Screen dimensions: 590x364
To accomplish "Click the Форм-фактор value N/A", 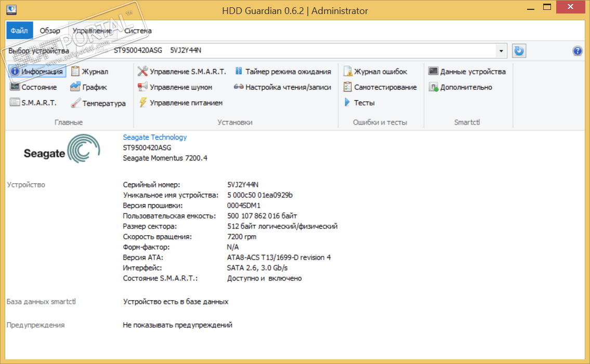I will tap(232, 248).
